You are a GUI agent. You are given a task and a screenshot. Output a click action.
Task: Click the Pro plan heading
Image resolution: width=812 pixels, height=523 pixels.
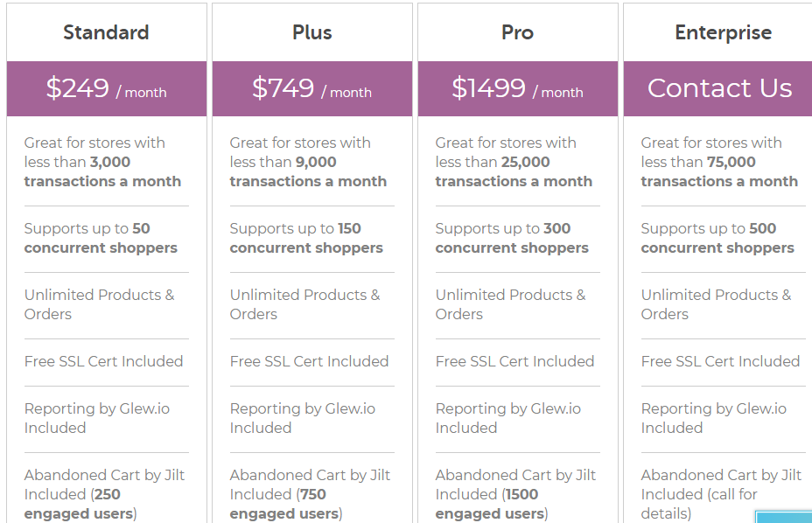(517, 32)
